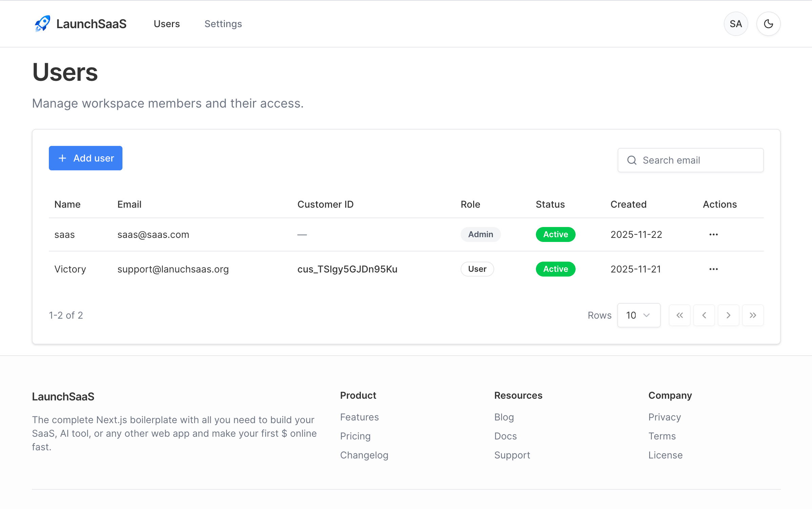812x509 pixels.
Task: Click the search magnifier icon
Action: tap(632, 160)
